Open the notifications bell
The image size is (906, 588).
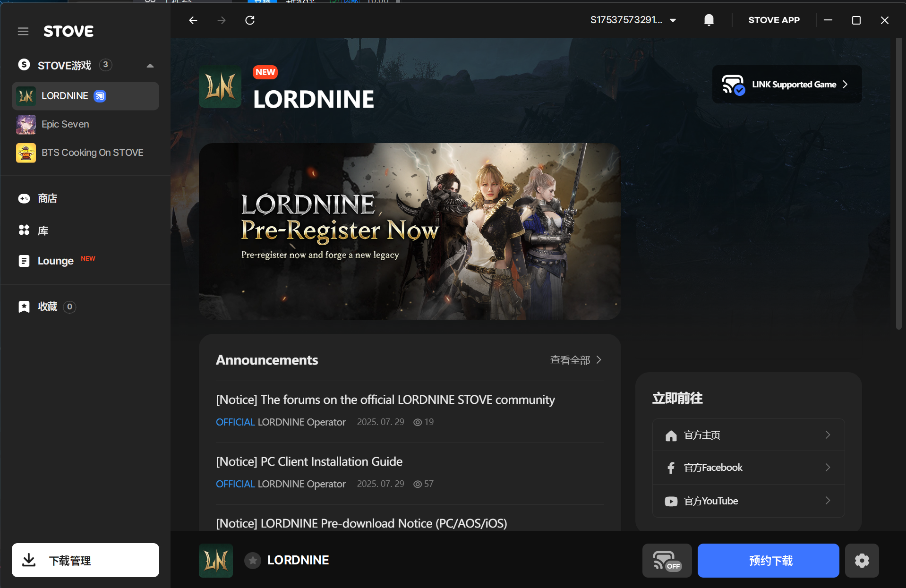[709, 20]
